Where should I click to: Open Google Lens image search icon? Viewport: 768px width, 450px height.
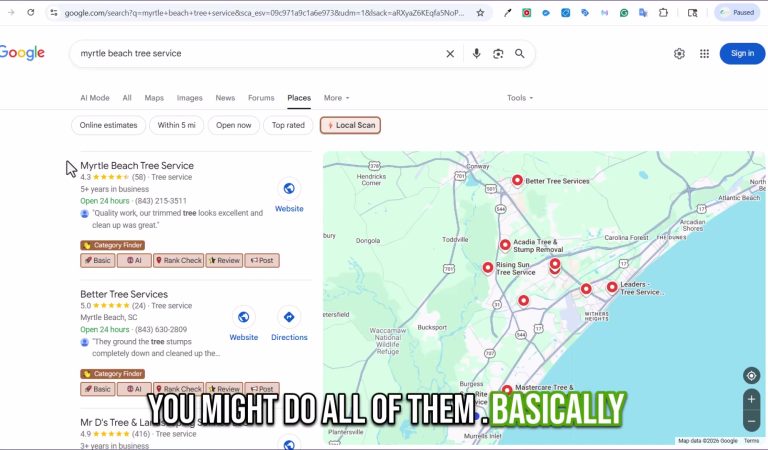coord(498,53)
